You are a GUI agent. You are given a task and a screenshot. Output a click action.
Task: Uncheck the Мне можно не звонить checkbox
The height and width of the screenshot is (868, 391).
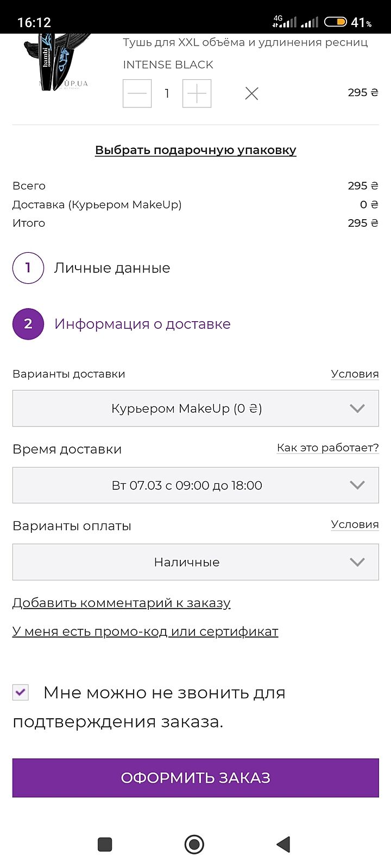pos(21,692)
